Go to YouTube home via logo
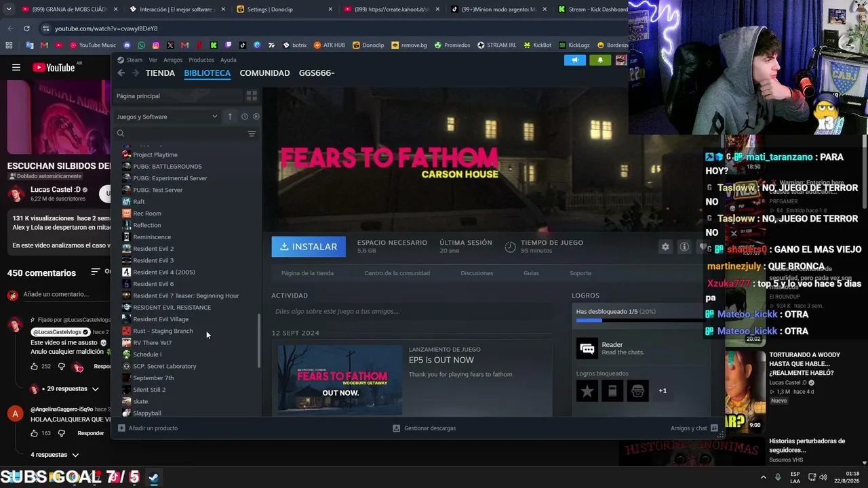This screenshot has height=488, width=868. (54, 67)
